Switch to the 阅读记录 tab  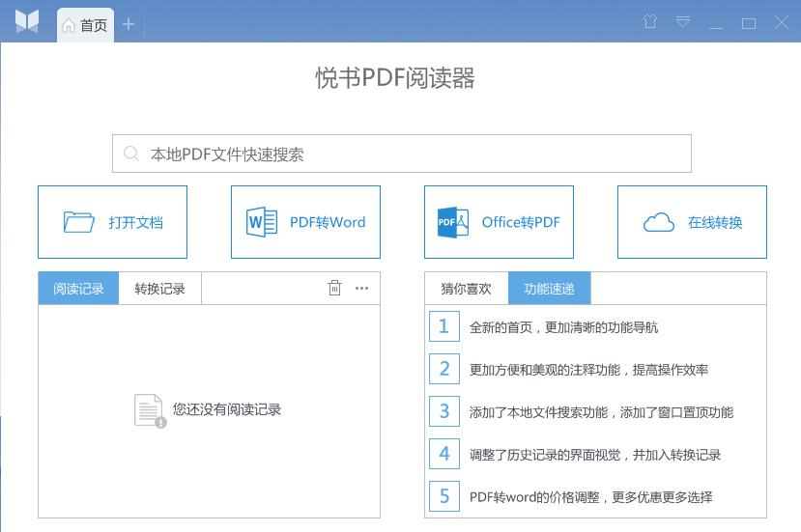pyautogui.click(x=78, y=289)
